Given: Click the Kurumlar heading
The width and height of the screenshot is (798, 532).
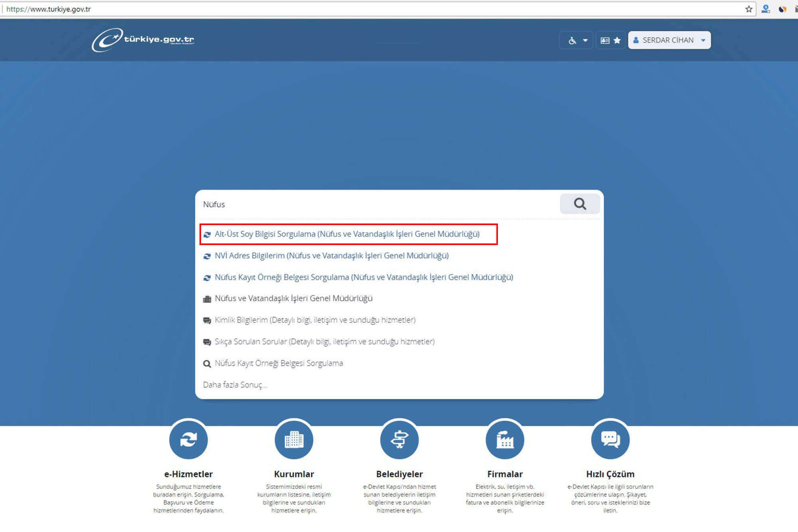Looking at the screenshot, I should coord(294,474).
